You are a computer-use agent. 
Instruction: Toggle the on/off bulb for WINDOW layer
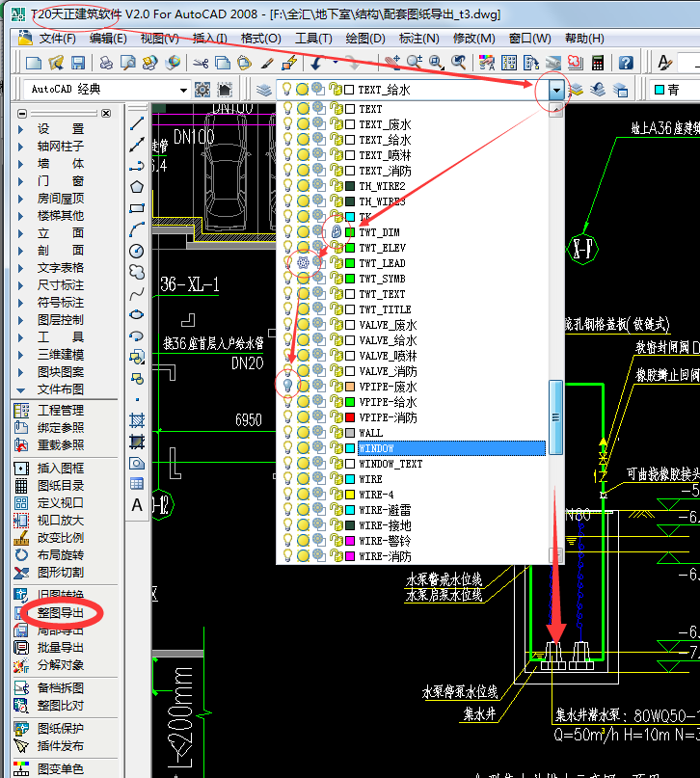coord(287,447)
